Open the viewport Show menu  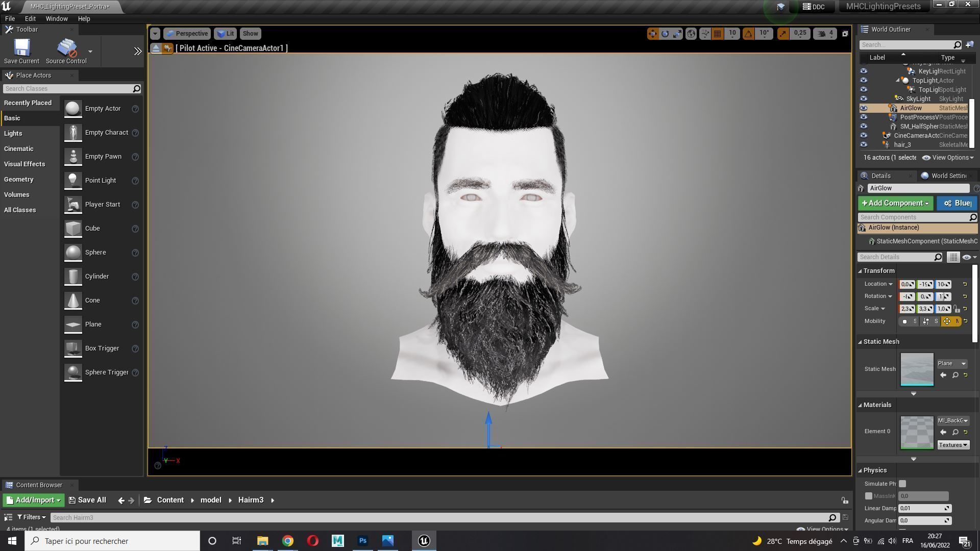(250, 34)
